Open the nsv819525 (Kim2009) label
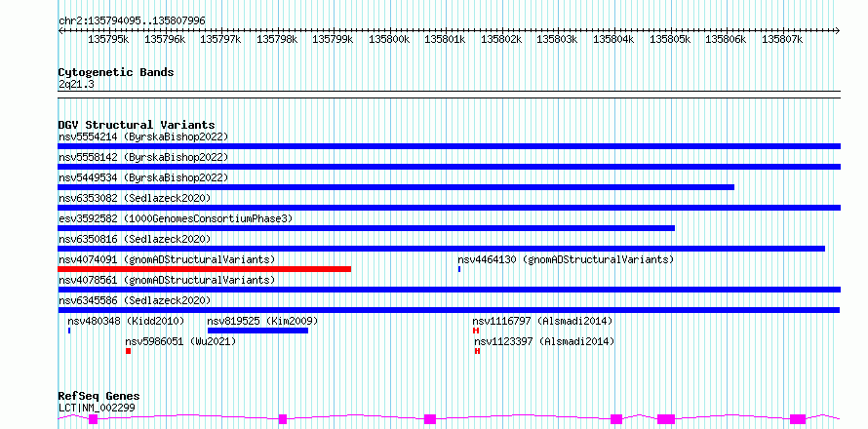The width and height of the screenshot is (868, 429). coord(263,321)
